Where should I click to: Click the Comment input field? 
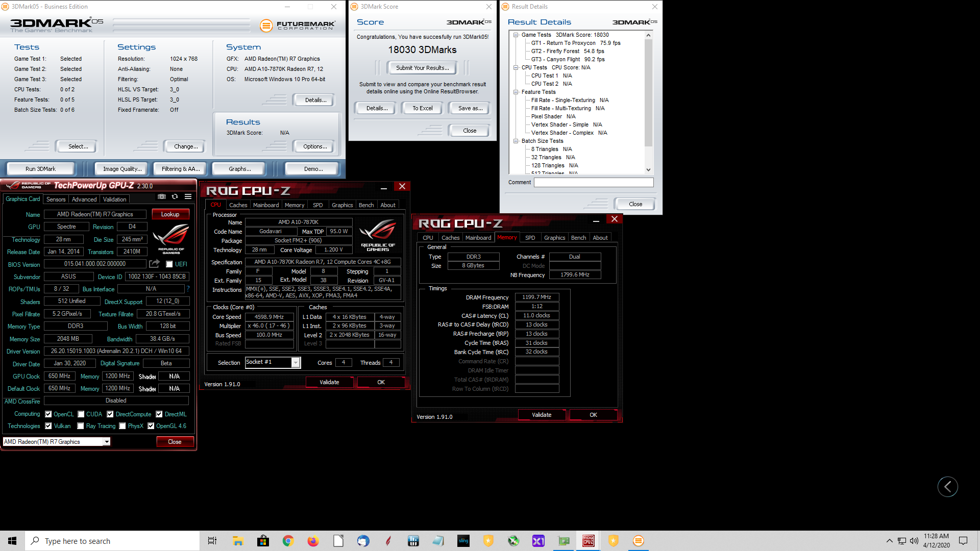tap(594, 182)
